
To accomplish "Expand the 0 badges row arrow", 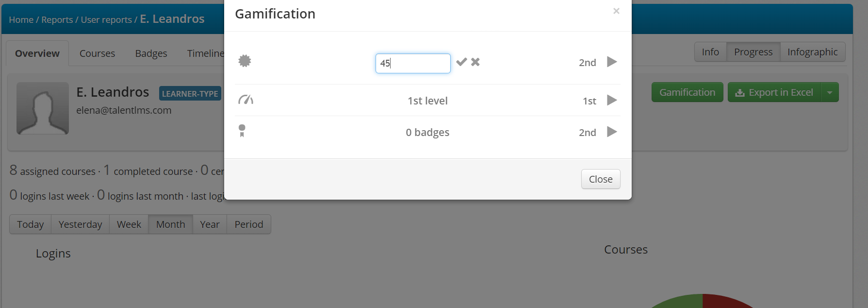I will point(612,132).
